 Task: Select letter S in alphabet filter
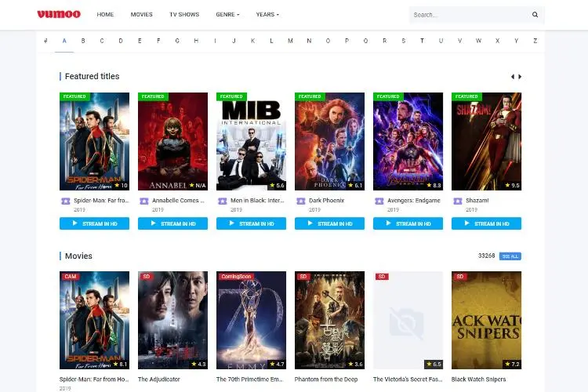(403, 41)
